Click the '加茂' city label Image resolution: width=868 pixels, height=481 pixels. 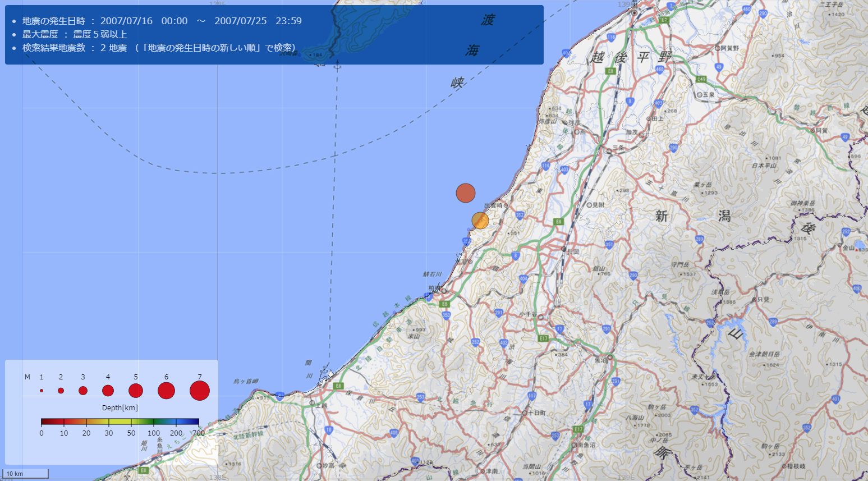pos(632,132)
